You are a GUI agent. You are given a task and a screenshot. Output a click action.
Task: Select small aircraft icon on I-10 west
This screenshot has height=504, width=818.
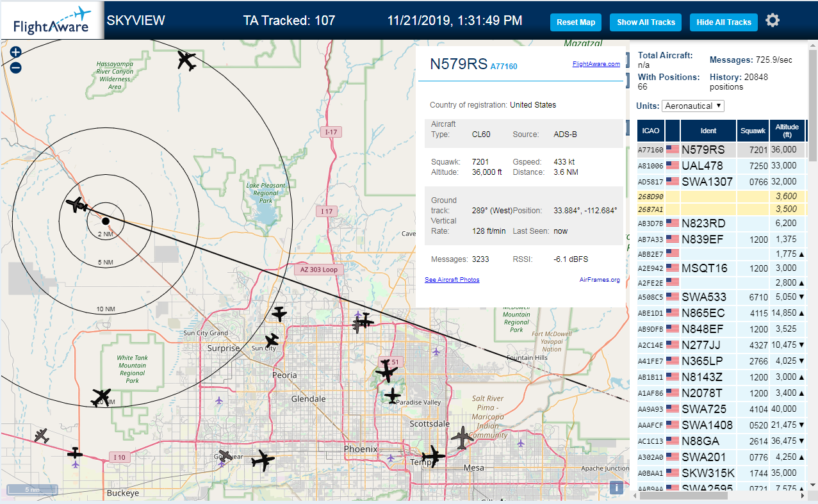(x=75, y=453)
